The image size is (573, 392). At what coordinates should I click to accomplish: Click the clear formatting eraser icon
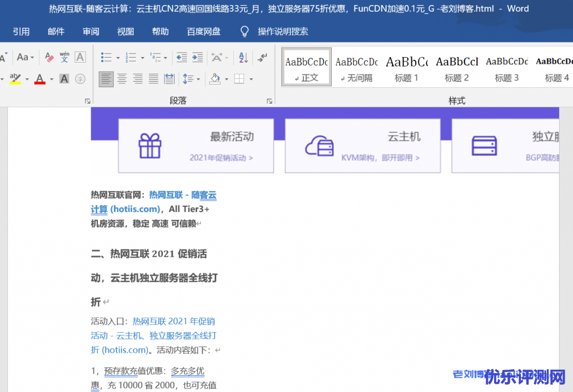pos(49,57)
